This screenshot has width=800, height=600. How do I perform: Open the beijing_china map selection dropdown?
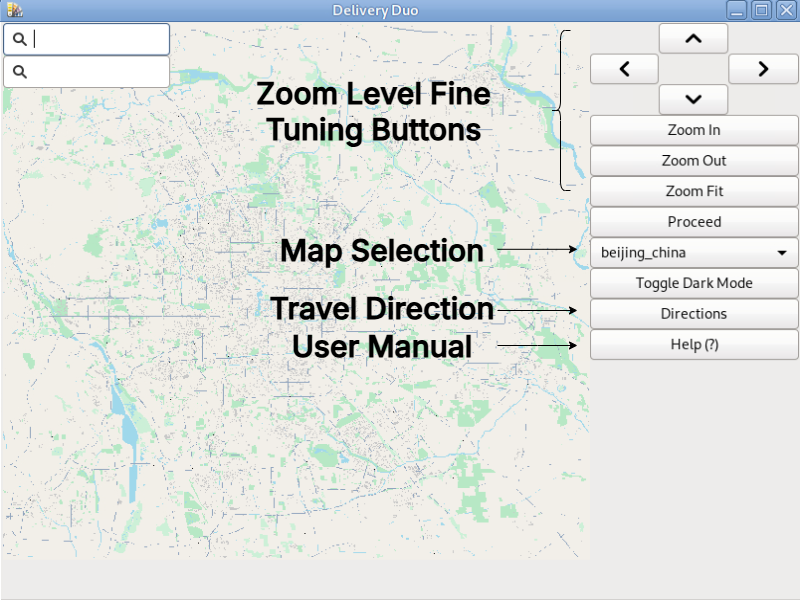(694, 253)
